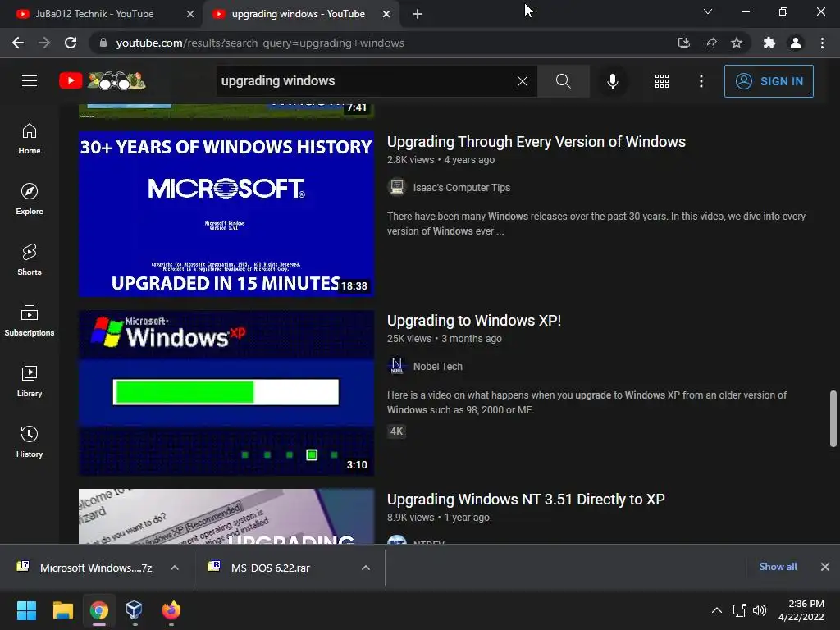Open Upgrading Windows NT 3.51 Directly to XP
This screenshot has height=630, width=840.
526,500
